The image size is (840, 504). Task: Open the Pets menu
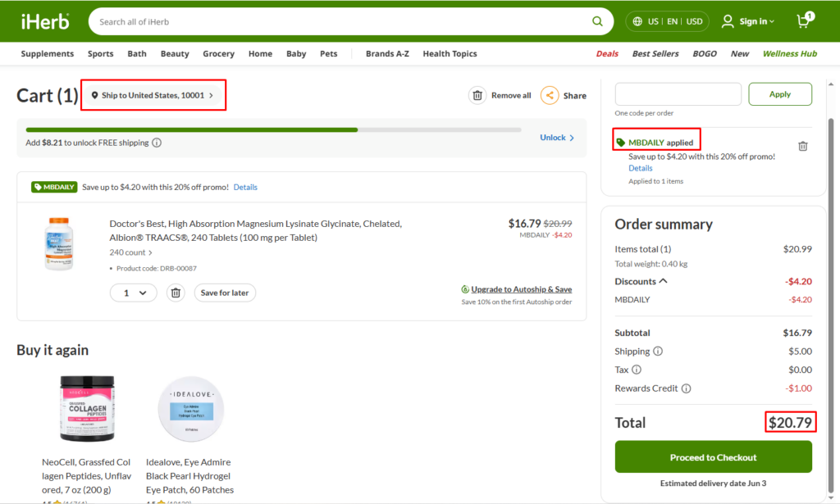pyautogui.click(x=329, y=53)
